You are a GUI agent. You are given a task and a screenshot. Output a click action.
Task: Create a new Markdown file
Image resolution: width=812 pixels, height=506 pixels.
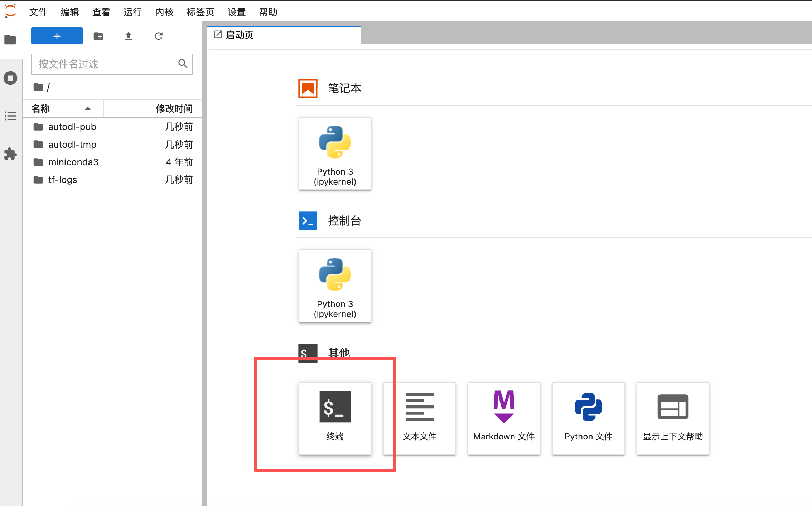click(x=504, y=418)
